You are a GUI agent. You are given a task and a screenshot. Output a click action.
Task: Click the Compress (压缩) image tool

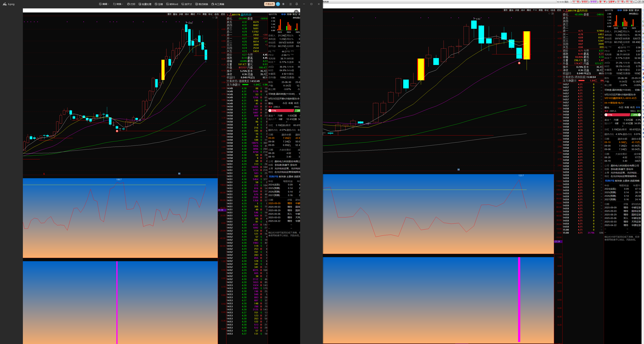tap(159, 4)
